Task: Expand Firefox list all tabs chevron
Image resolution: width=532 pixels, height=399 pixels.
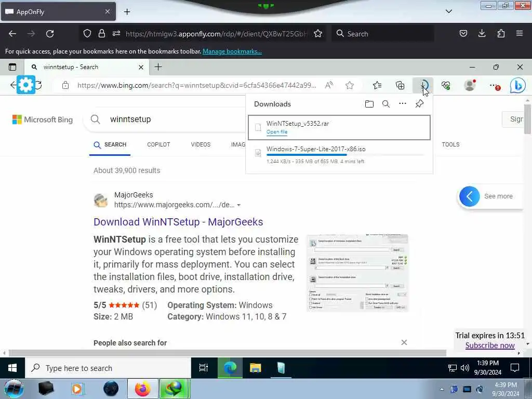Action: click(x=448, y=11)
